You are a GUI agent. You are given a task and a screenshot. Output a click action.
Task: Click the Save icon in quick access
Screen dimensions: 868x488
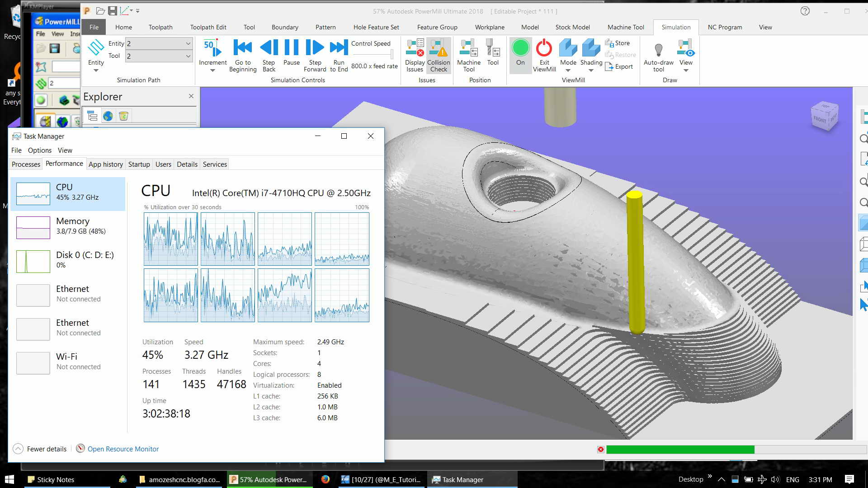(113, 11)
